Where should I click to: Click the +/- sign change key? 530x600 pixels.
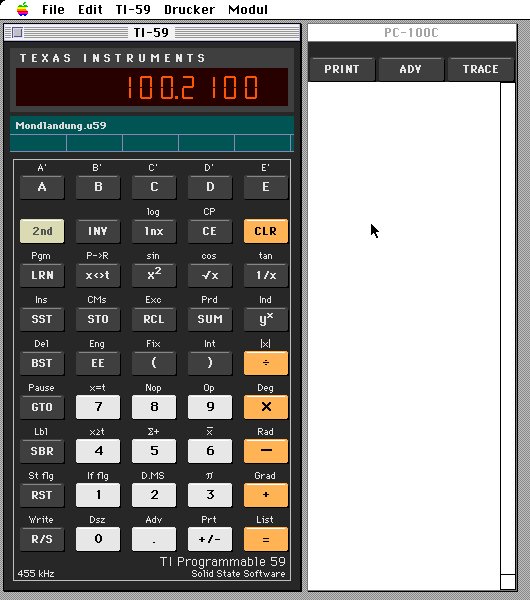click(x=210, y=539)
